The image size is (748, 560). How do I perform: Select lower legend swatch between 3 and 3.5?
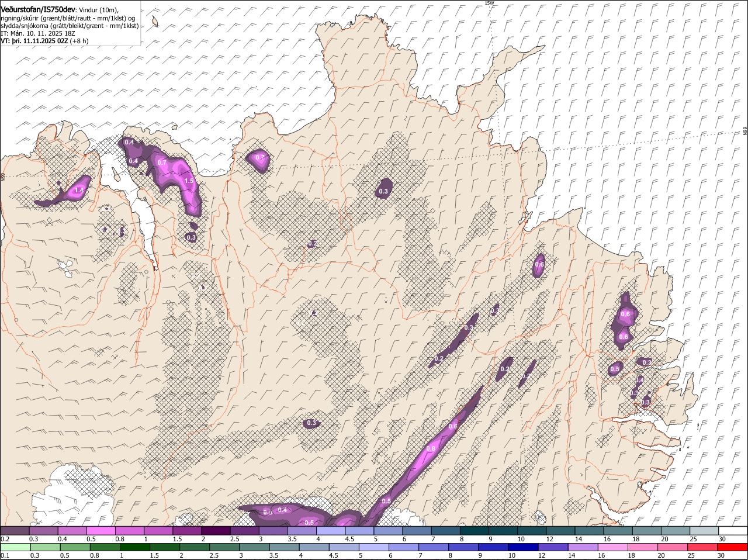click(x=254, y=547)
